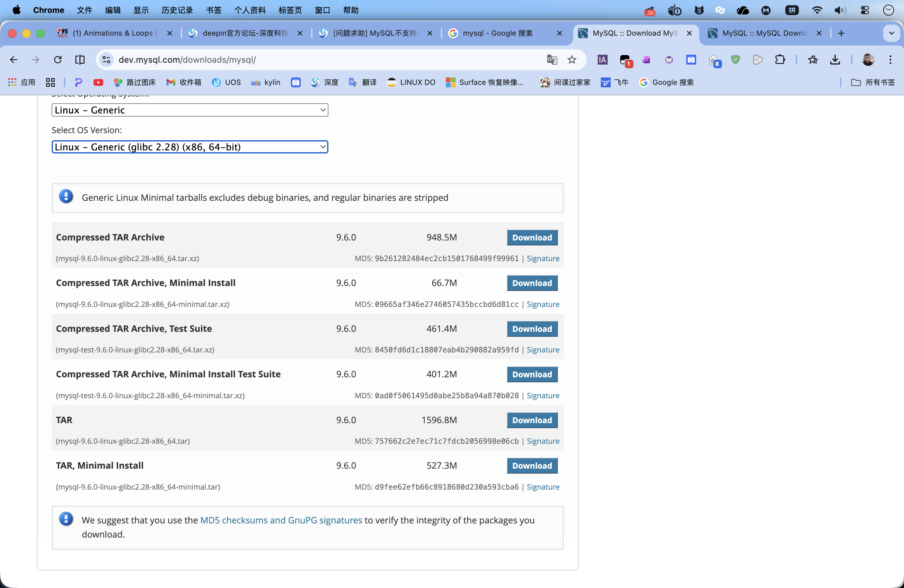The width and height of the screenshot is (904, 588).
Task: Click the split view sidebar icon
Action: click(x=80, y=60)
